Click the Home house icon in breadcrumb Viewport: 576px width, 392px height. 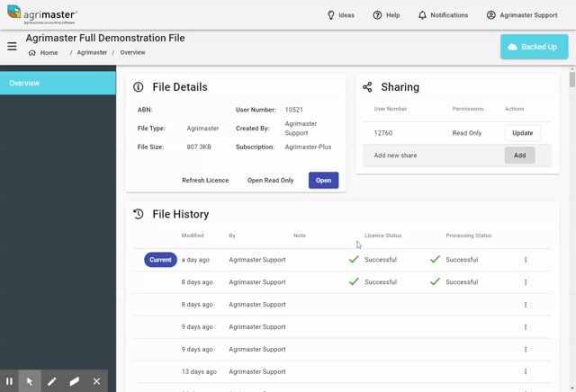click(32, 52)
